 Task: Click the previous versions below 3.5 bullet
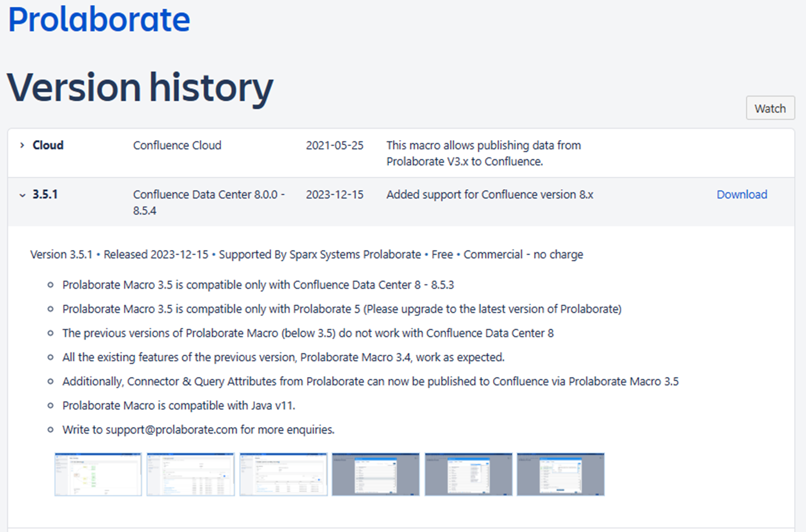coord(308,333)
